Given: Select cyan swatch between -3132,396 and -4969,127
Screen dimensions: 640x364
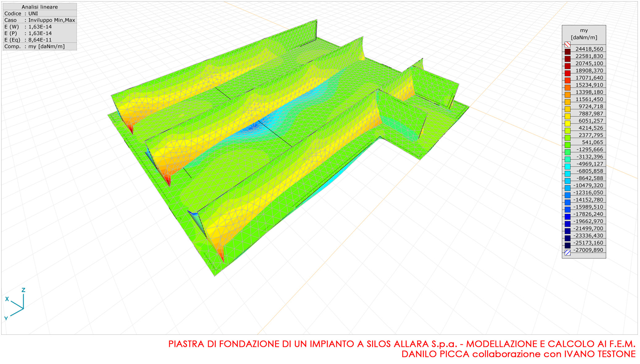Looking at the screenshot, I should point(567,159).
